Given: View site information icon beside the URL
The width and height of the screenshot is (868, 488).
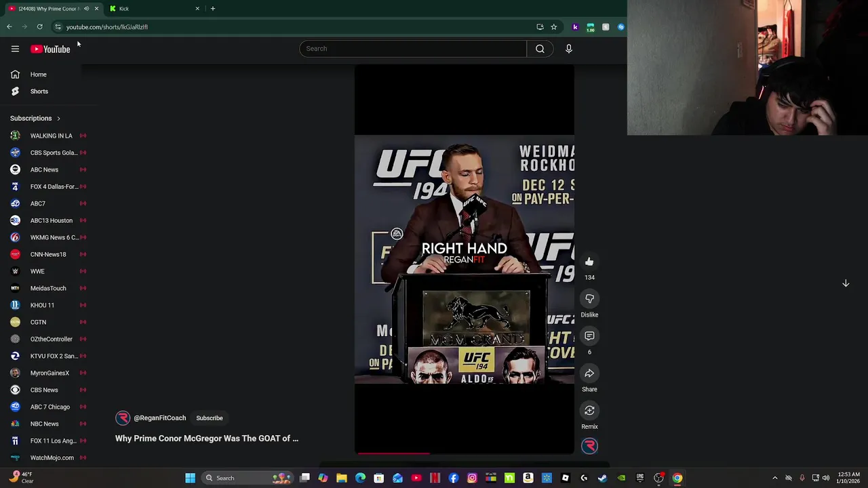Looking at the screenshot, I should 58,27.
